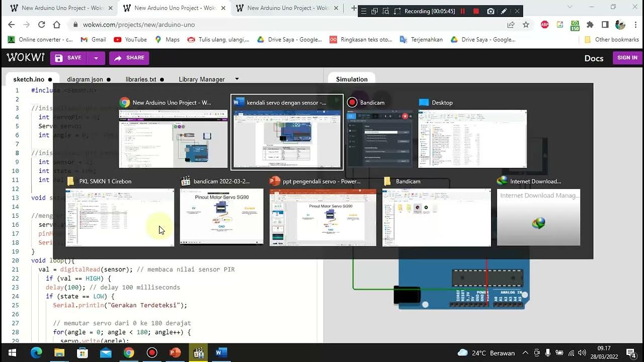This screenshot has width=644, height=362.
Task: Click the Chrome reload page icon
Action: click(42, 25)
